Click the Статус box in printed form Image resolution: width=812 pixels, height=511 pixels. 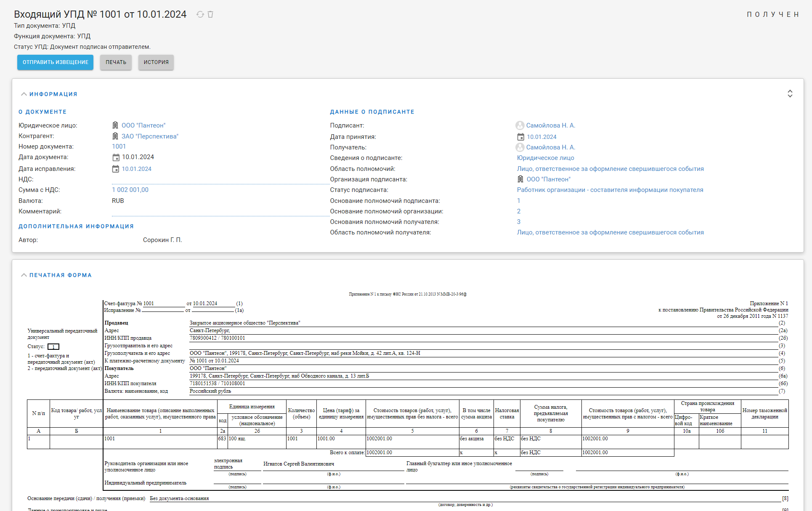pyautogui.click(x=53, y=347)
